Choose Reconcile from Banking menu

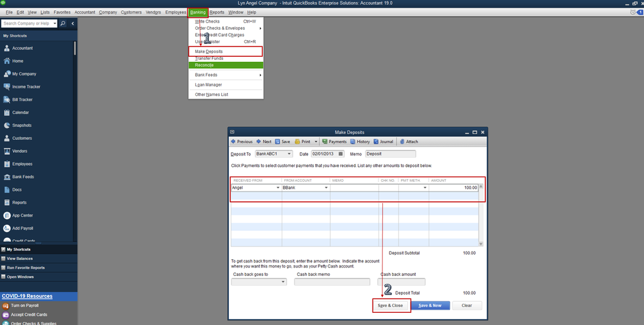tap(226, 65)
